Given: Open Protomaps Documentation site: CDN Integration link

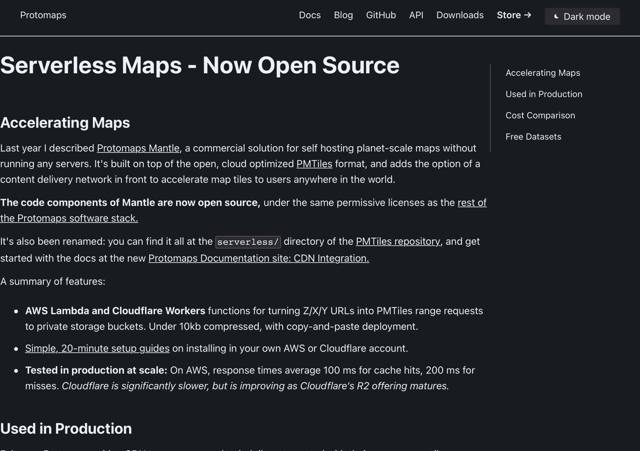Looking at the screenshot, I should [258, 258].
